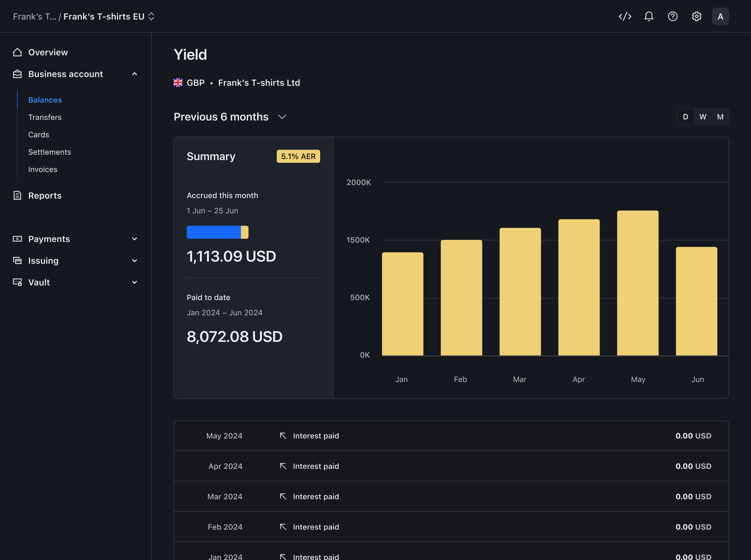Open notifications bell
Screen dimensions: 751x560
click(649, 16)
